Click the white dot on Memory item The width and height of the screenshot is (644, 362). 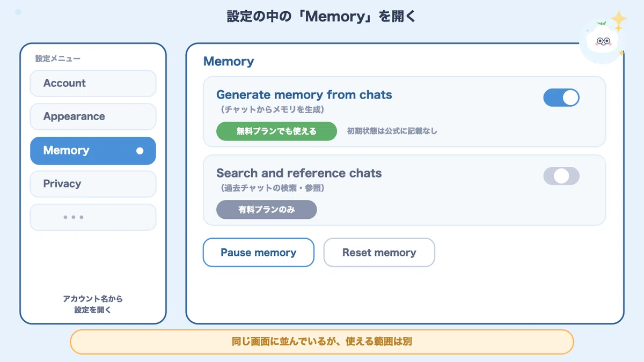[x=140, y=151]
